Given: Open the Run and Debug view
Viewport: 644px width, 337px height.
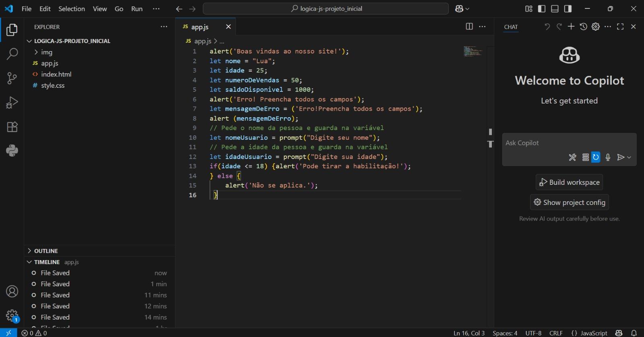Looking at the screenshot, I should tap(12, 103).
